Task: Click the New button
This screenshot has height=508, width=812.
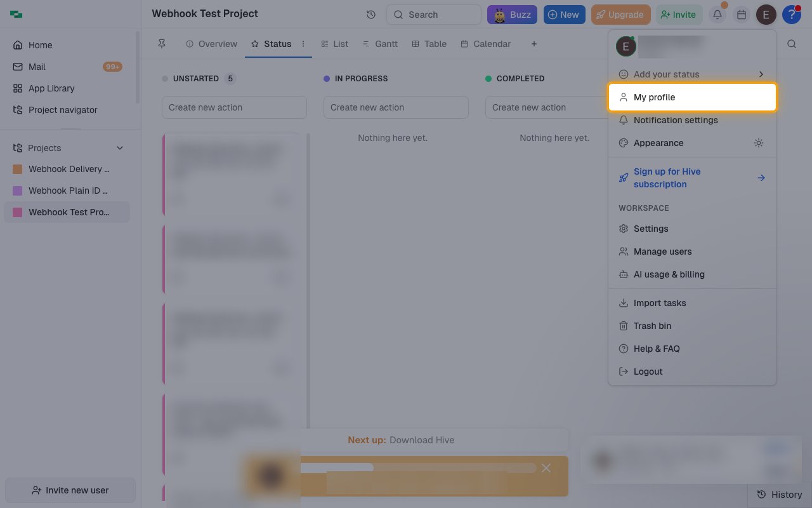Action: (x=564, y=15)
